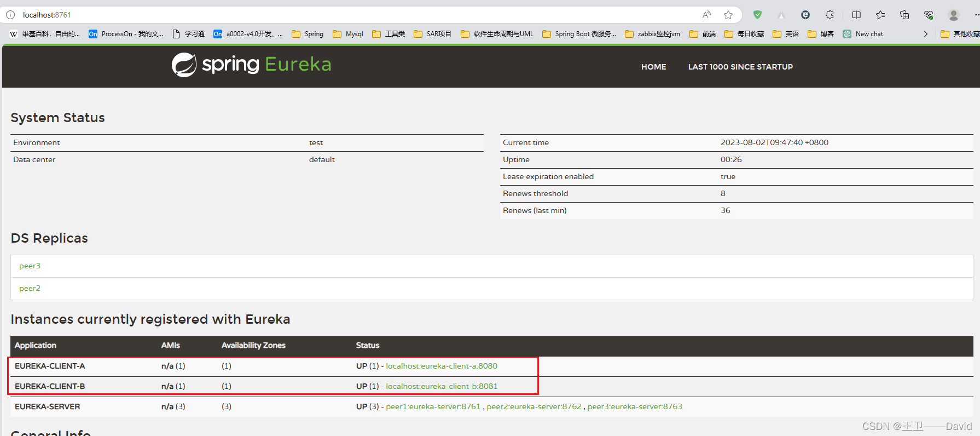The height and width of the screenshot is (436, 980).
Task: Open the 学习通 bookmark
Action: [x=188, y=34]
